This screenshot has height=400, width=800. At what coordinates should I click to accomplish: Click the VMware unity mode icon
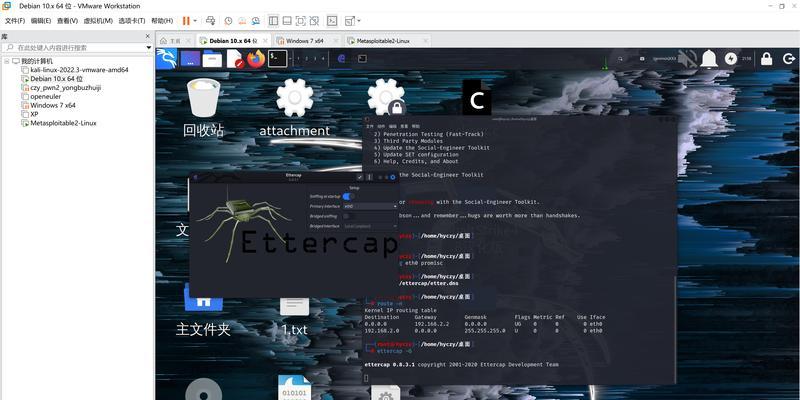(x=314, y=21)
